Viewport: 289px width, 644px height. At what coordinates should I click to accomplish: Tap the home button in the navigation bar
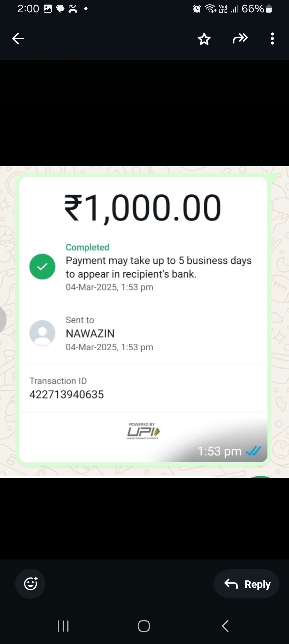tap(144, 626)
